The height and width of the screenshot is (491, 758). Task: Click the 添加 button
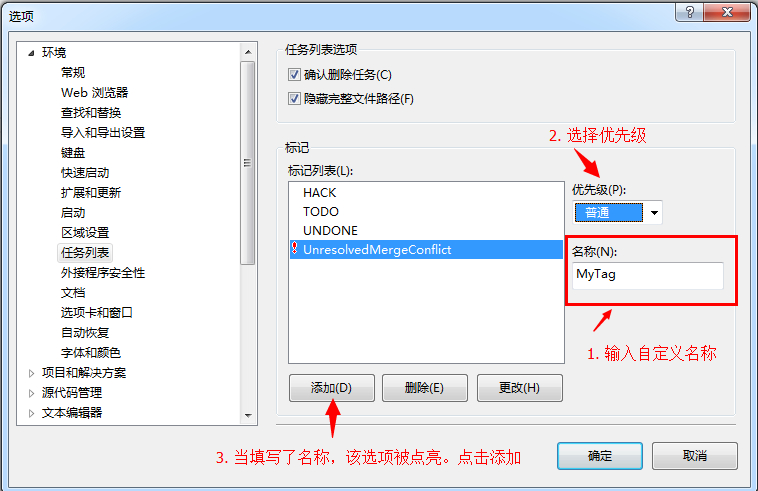(x=332, y=388)
